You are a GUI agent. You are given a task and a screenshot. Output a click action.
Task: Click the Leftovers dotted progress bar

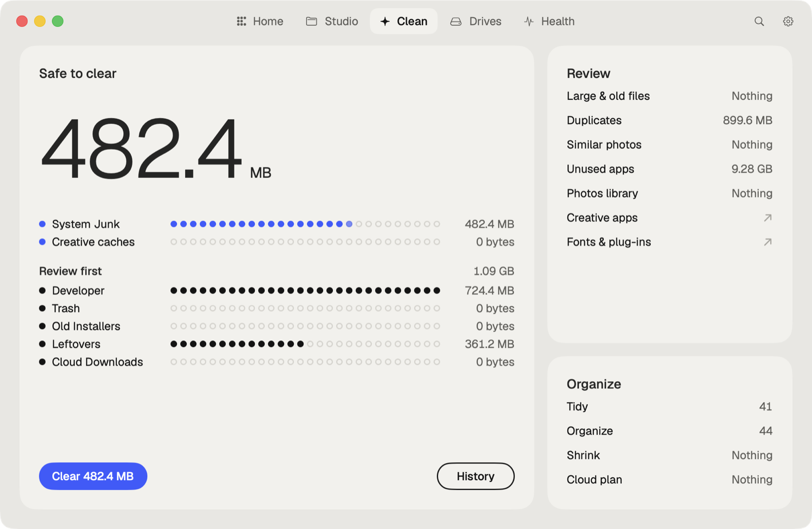click(305, 344)
